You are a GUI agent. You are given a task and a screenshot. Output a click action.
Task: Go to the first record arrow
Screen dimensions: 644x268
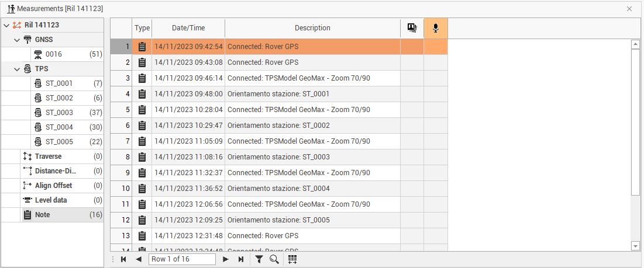[123, 259]
